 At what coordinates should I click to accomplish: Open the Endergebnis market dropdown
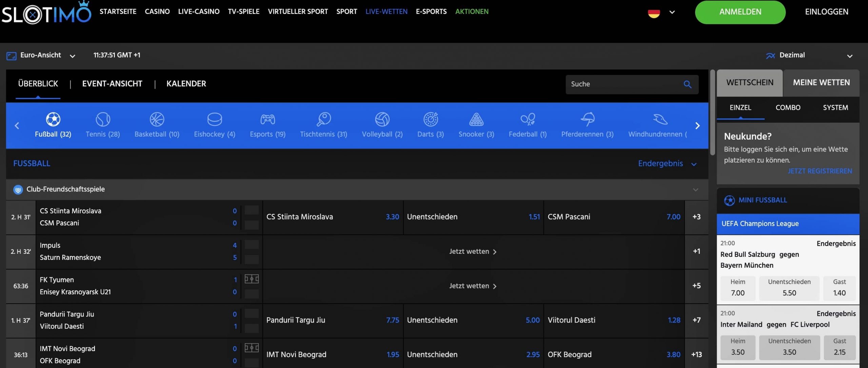point(694,164)
